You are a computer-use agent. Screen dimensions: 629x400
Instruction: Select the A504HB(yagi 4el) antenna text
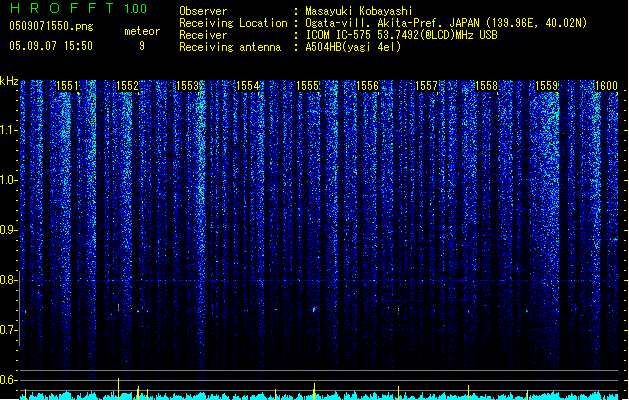353,47
